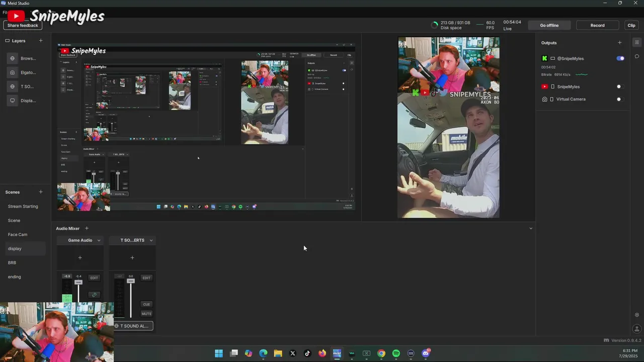644x362 pixels.
Task: Open the bottom-right profile avatar icon
Action: (637, 329)
